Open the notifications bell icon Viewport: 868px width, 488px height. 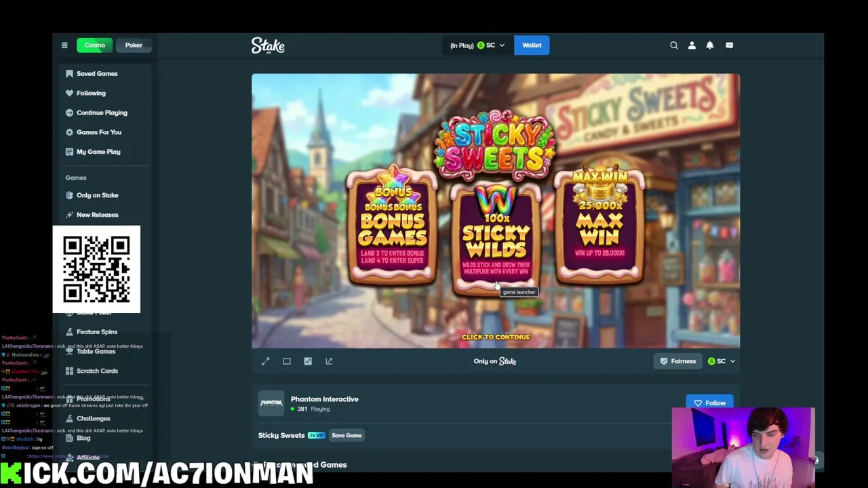click(710, 45)
